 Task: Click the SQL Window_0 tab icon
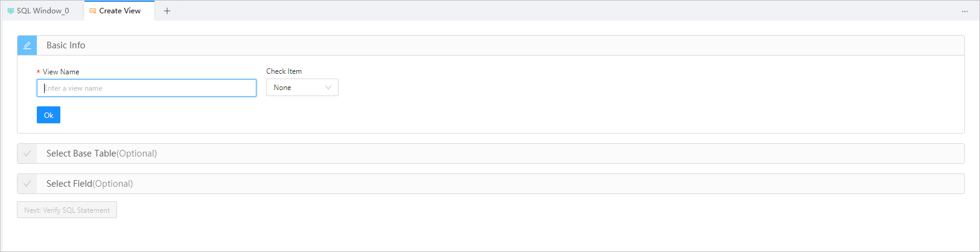point(11,11)
